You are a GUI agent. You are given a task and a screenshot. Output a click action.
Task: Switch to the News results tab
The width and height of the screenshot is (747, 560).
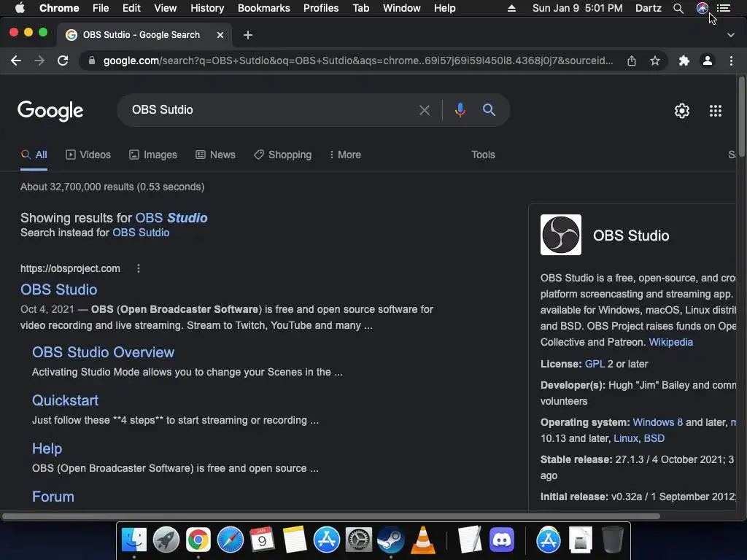click(x=215, y=155)
